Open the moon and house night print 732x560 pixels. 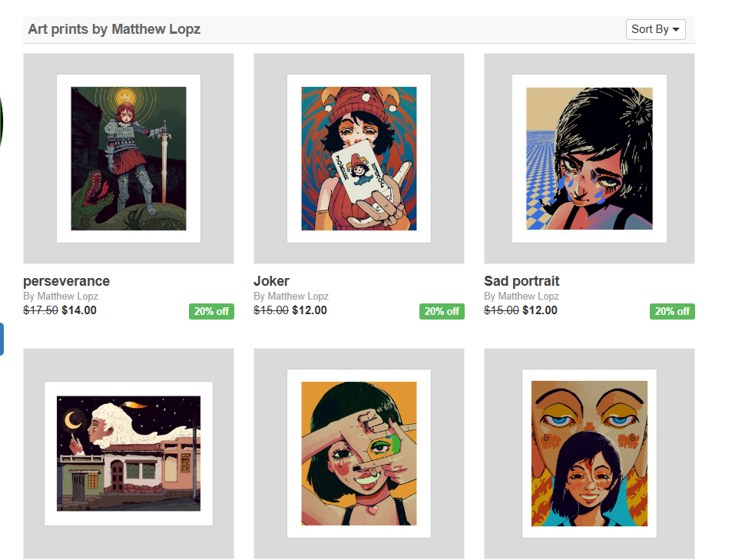[128, 453]
